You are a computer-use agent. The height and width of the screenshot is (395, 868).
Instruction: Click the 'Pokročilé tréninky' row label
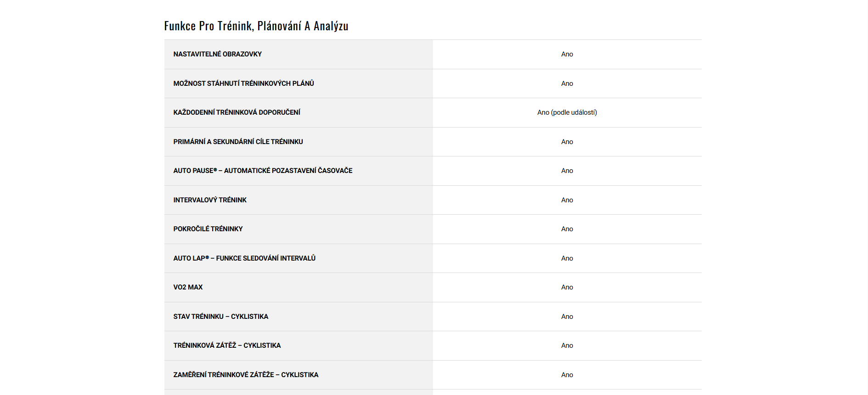(208, 229)
